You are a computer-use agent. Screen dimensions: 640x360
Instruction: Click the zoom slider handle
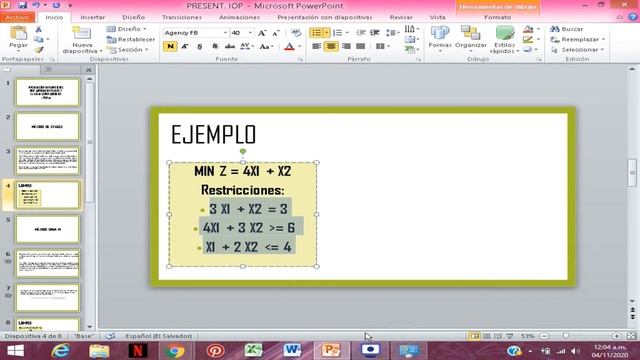(x=566, y=336)
